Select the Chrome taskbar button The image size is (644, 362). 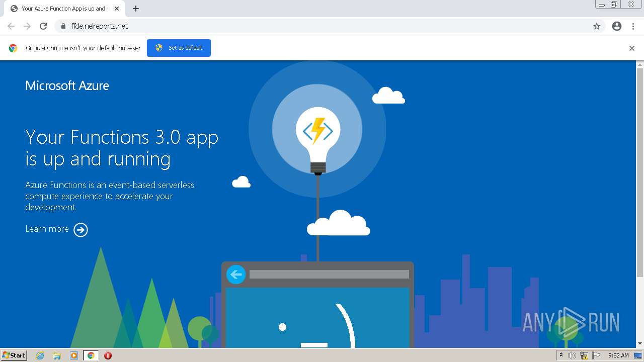coord(91,355)
